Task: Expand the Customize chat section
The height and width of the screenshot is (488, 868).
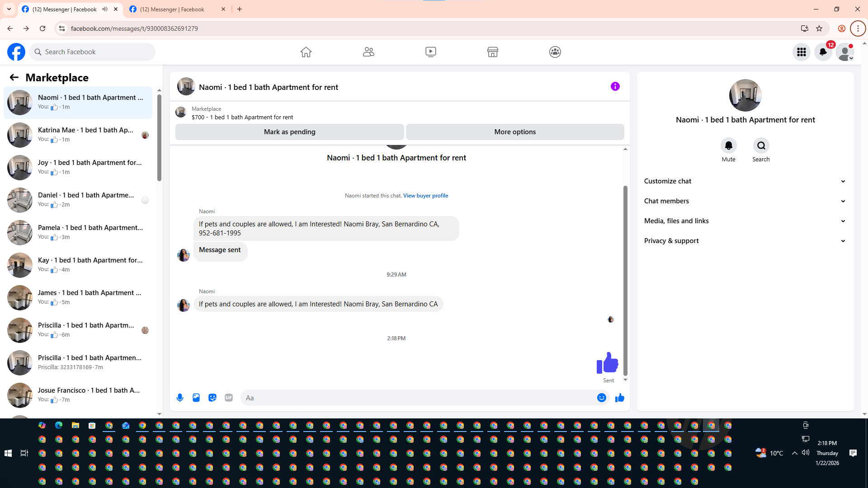Action: (745, 181)
